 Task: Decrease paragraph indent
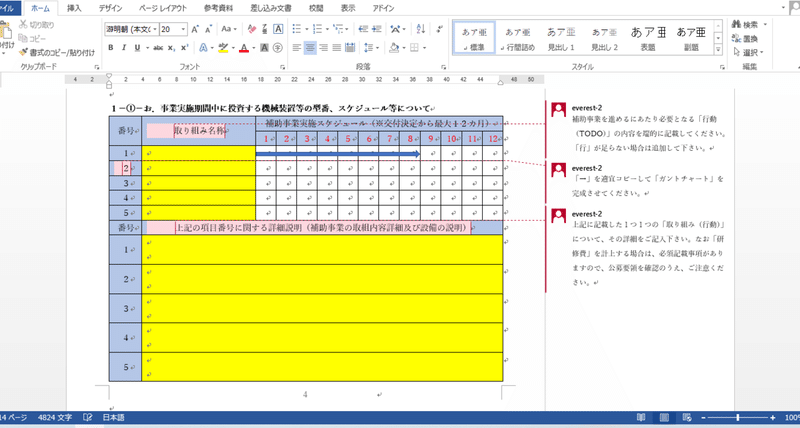coord(363,29)
